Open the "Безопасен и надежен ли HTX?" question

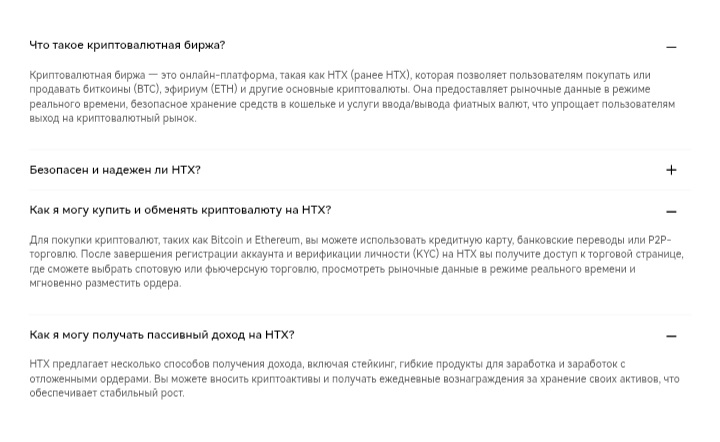click(x=115, y=170)
